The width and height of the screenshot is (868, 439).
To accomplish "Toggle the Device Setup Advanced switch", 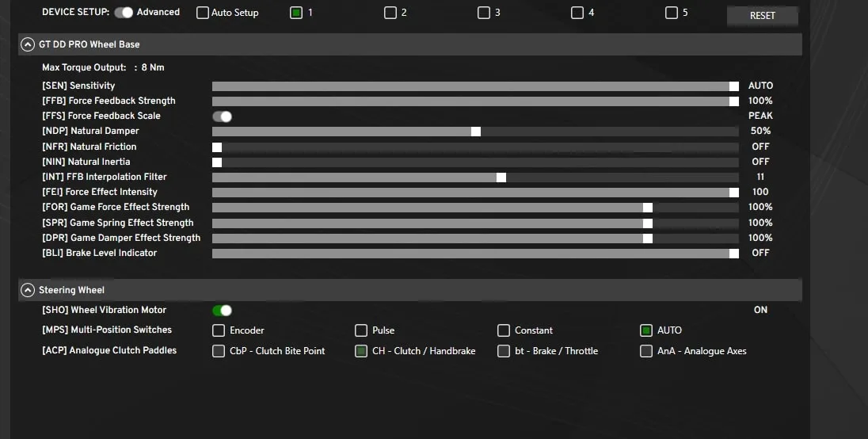I will coord(124,12).
